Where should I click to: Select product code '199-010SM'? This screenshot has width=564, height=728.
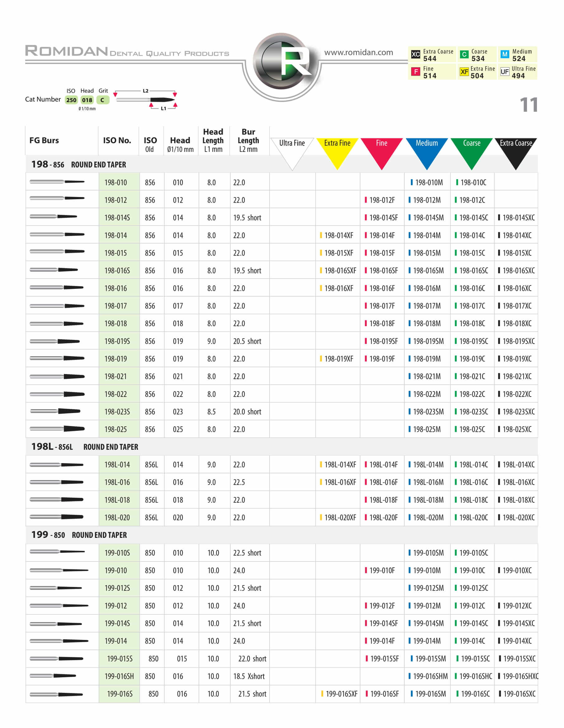pyautogui.click(x=426, y=553)
